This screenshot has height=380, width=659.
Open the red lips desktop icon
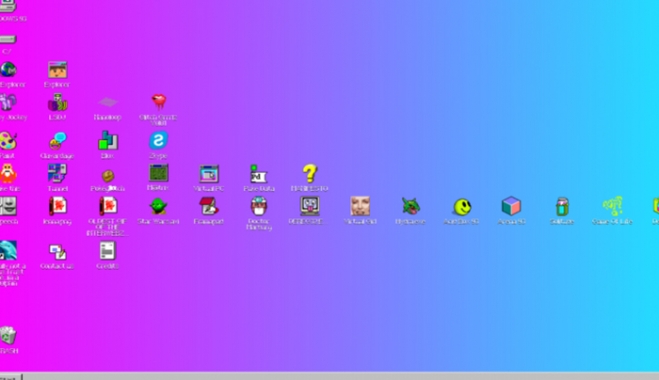click(158, 102)
